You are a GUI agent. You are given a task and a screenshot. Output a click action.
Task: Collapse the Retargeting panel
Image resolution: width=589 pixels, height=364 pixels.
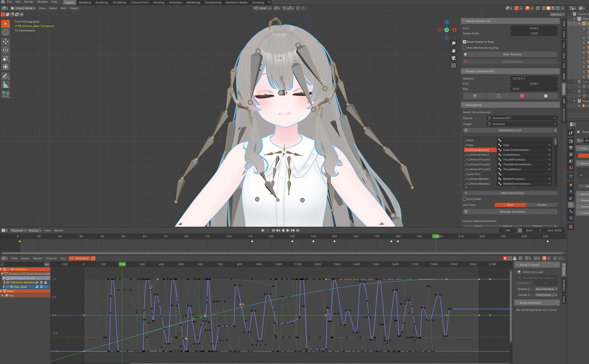point(474,105)
